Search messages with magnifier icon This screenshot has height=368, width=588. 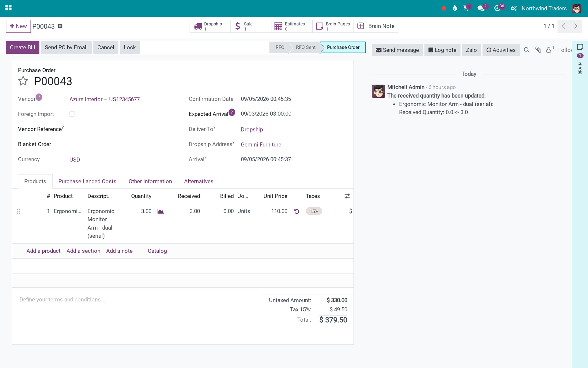point(526,50)
